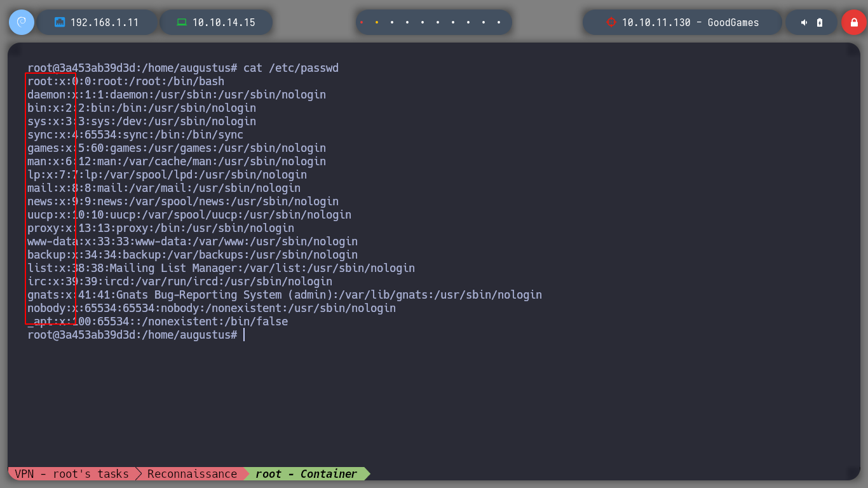Click the mail user /var/mail line
Viewport: 868px width, 488px height.
pos(164,188)
